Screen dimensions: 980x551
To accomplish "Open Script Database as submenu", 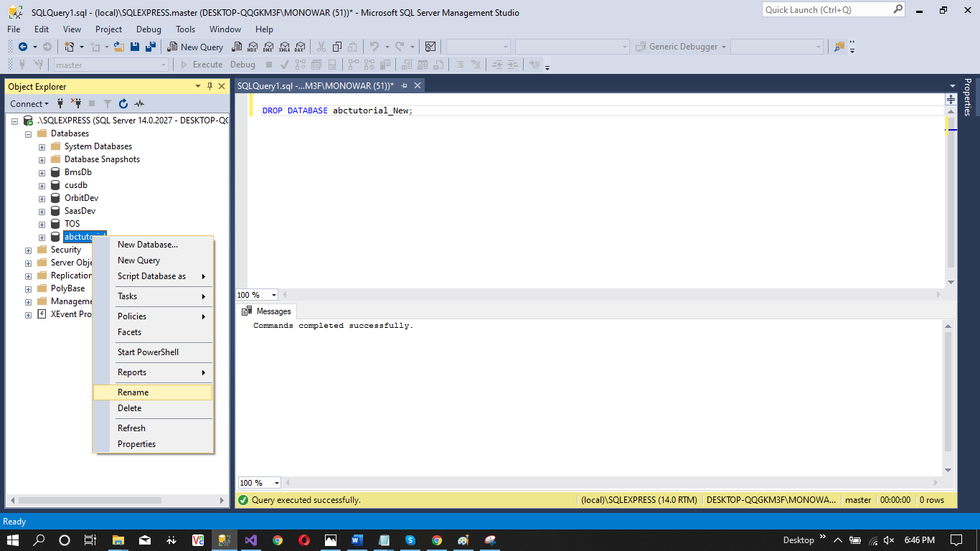I will pos(153,276).
